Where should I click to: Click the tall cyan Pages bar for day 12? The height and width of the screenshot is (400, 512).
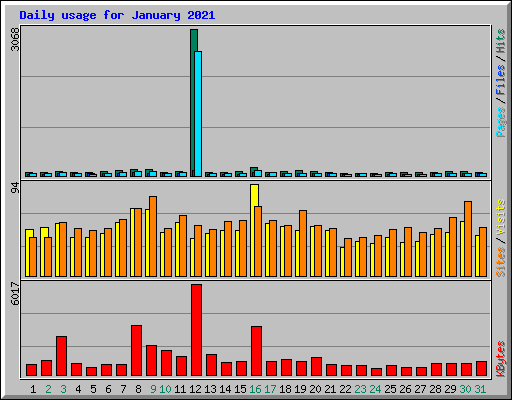tap(198, 114)
